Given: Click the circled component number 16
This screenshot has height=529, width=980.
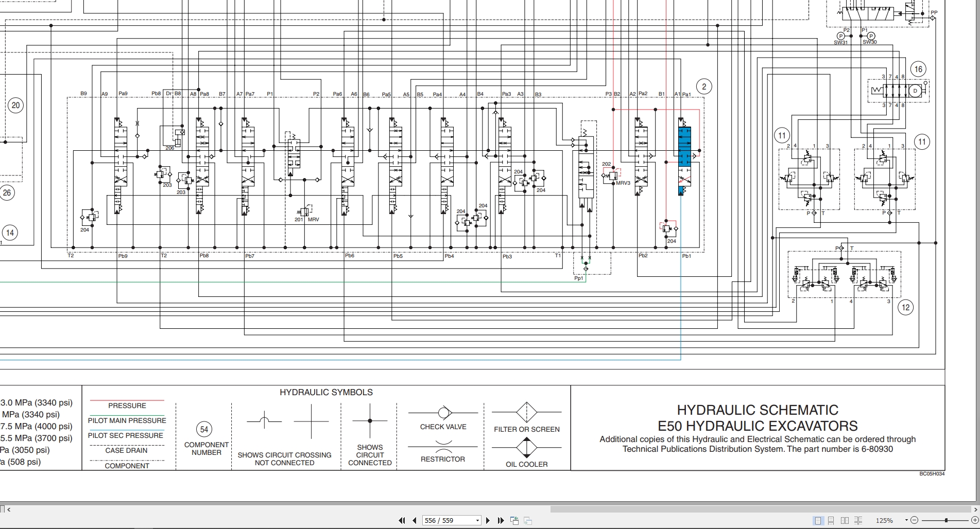Looking at the screenshot, I should pyautogui.click(x=918, y=69).
